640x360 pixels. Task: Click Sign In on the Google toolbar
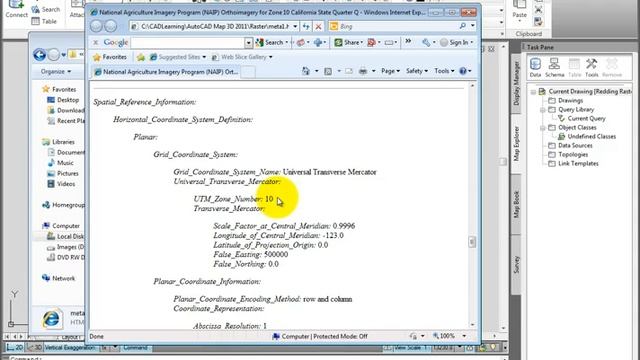point(456,42)
